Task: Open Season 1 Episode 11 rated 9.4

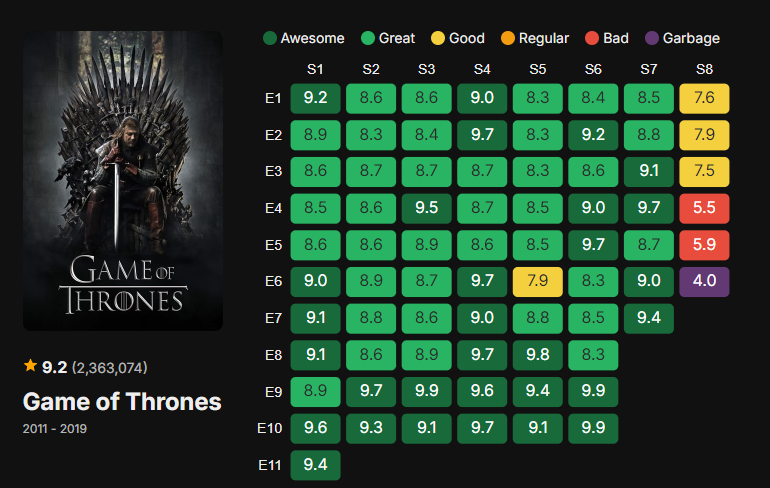Action: click(x=315, y=465)
